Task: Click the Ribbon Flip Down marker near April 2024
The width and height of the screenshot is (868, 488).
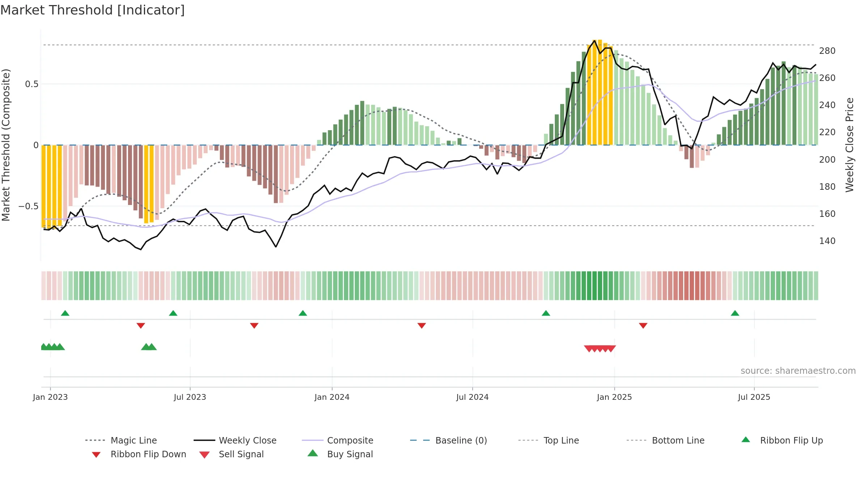Action: (x=422, y=326)
